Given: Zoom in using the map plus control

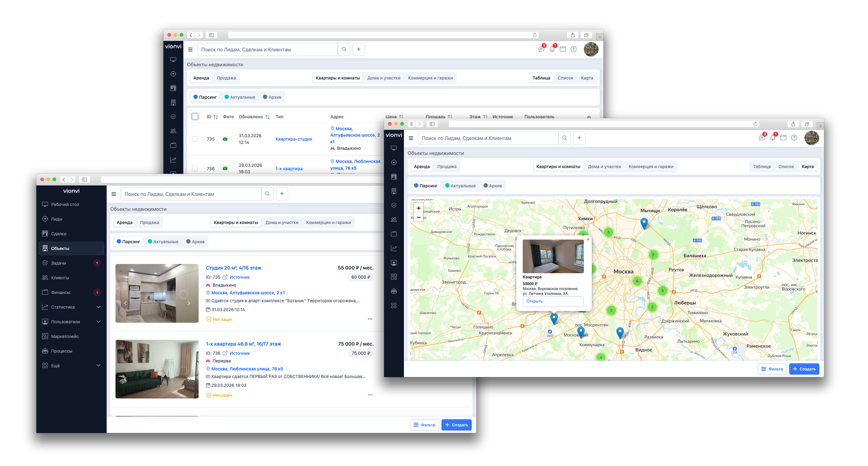Looking at the screenshot, I should pos(419,208).
